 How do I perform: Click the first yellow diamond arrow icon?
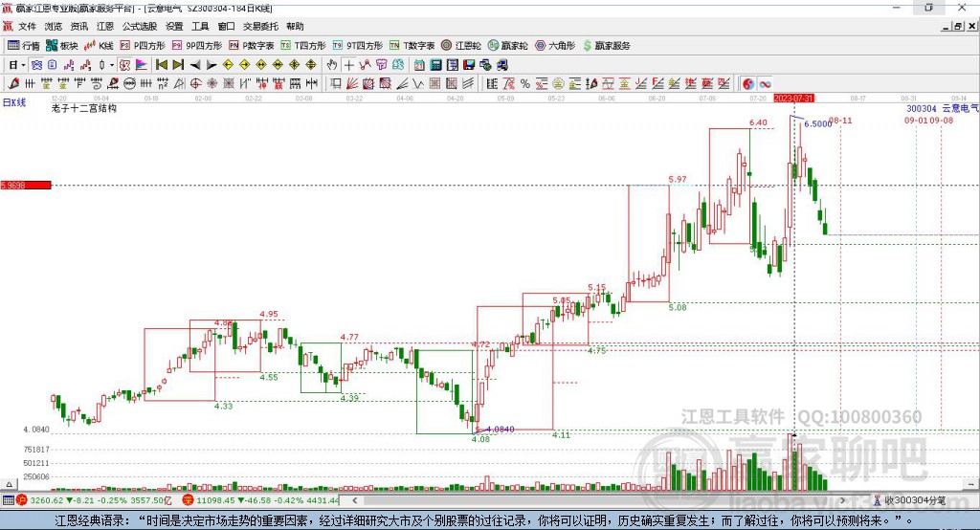click(228, 65)
